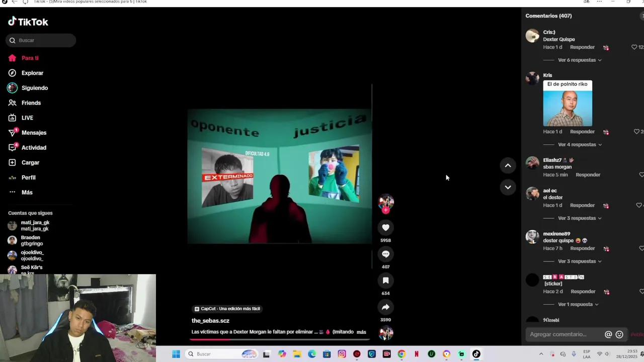Like the video with heart icon
The width and height of the screenshot is (644, 362).
coord(385,228)
